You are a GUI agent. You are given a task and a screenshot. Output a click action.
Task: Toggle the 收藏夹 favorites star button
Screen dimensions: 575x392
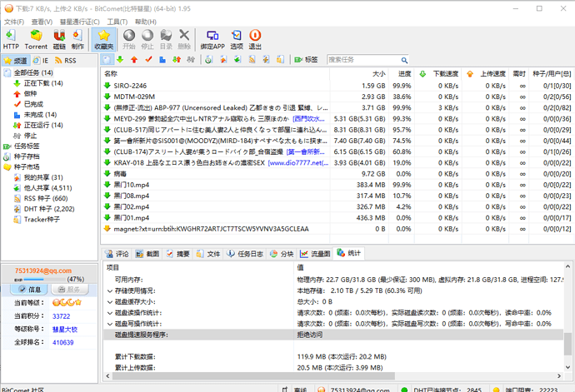(x=104, y=39)
